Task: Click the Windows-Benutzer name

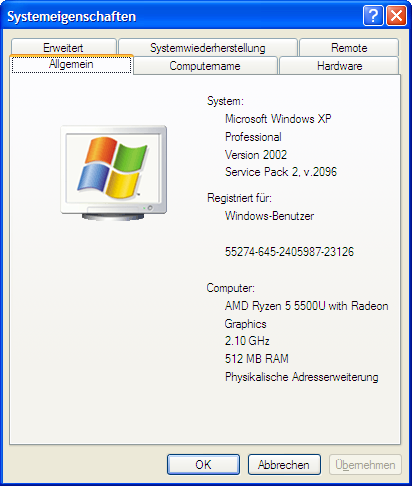Action: click(269, 216)
